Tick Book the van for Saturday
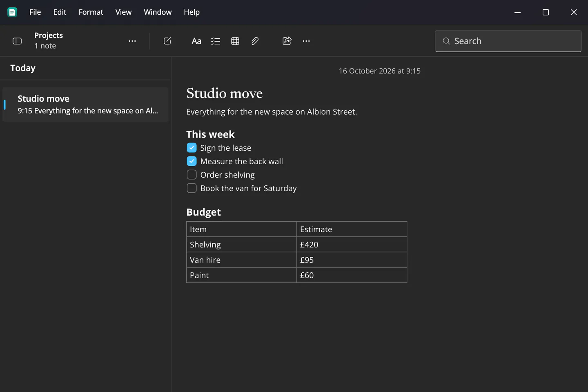The image size is (588, 392). point(192,188)
